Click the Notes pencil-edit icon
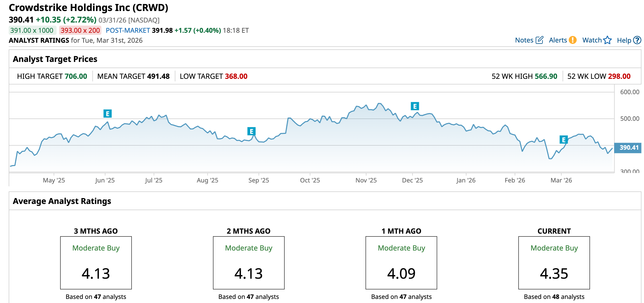 [x=539, y=40]
